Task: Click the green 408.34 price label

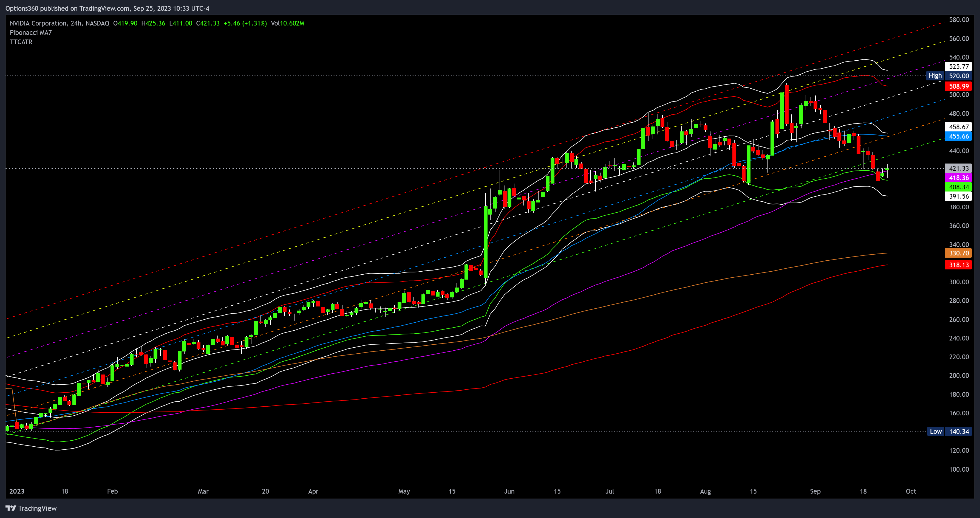Action: (x=958, y=187)
